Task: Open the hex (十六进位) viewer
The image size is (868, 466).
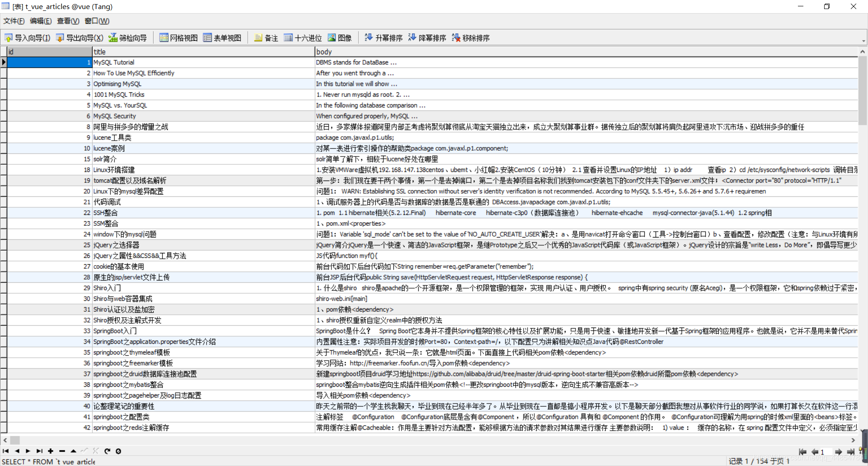Action: pyautogui.click(x=302, y=38)
